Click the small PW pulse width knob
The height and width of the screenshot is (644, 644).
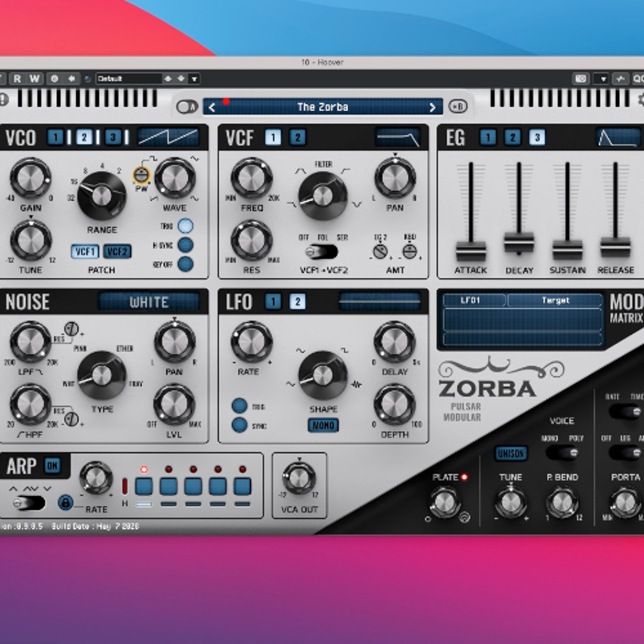coord(142,175)
